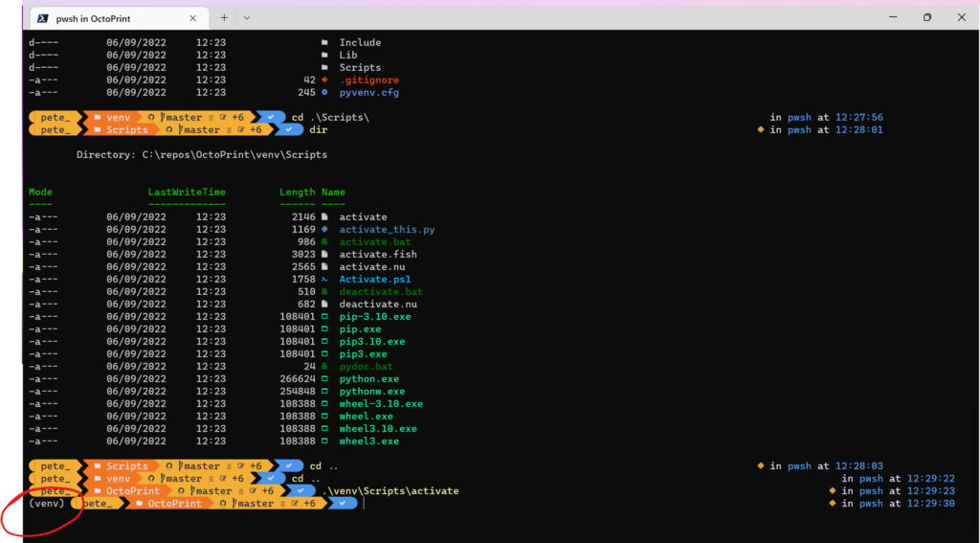
Task: Click the pip3.10.exe file name
Action: 372,342
